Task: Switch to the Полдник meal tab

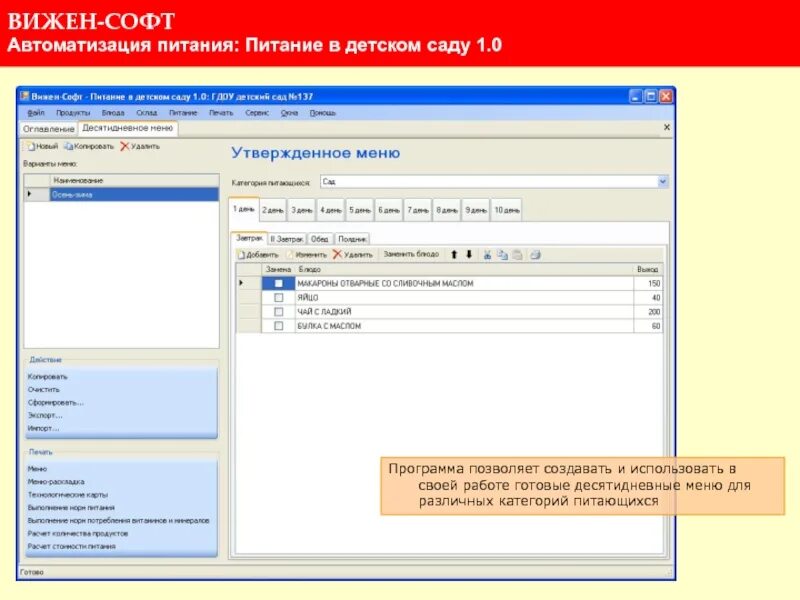Action: [x=353, y=239]
